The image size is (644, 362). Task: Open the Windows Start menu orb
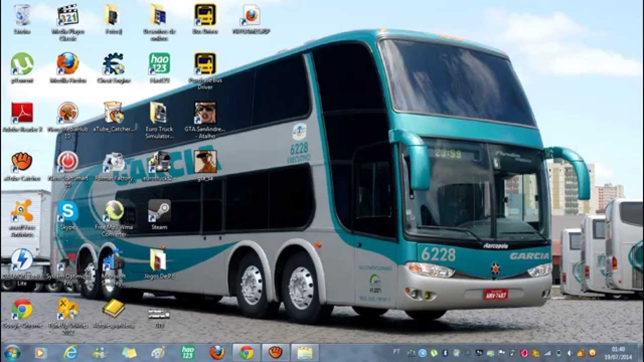point(12,352)
